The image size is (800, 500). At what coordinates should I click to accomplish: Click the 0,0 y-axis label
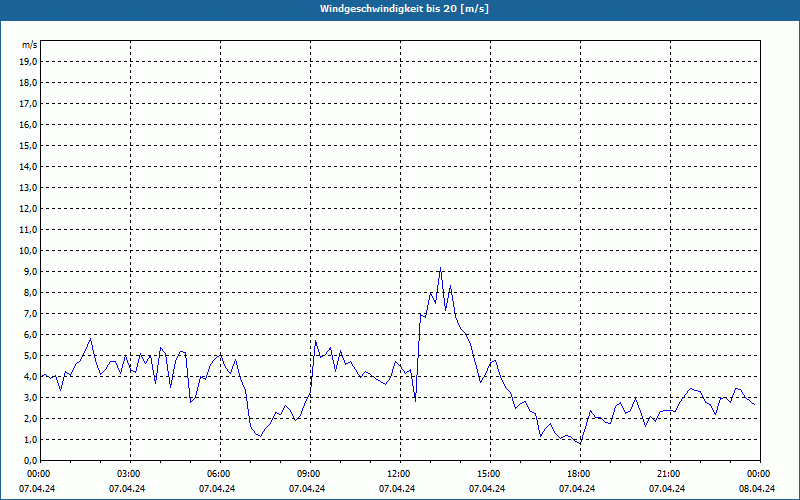30,460
